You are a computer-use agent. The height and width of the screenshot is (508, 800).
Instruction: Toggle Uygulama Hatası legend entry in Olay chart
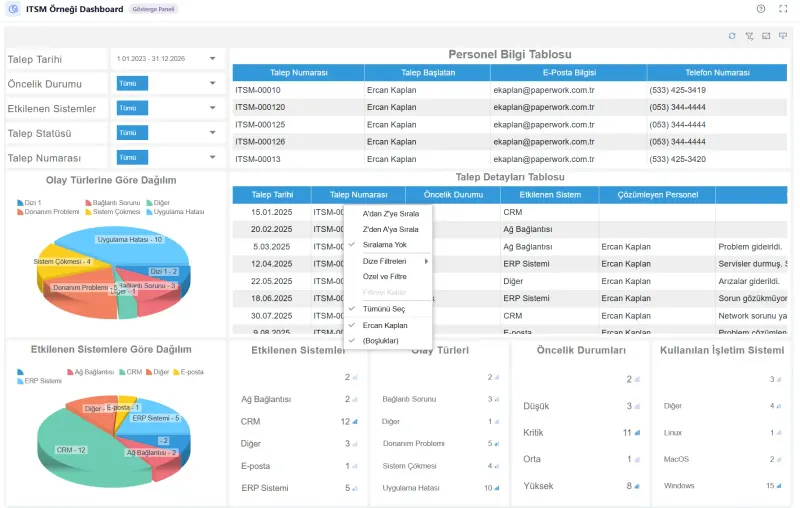(x=175, y=212)
